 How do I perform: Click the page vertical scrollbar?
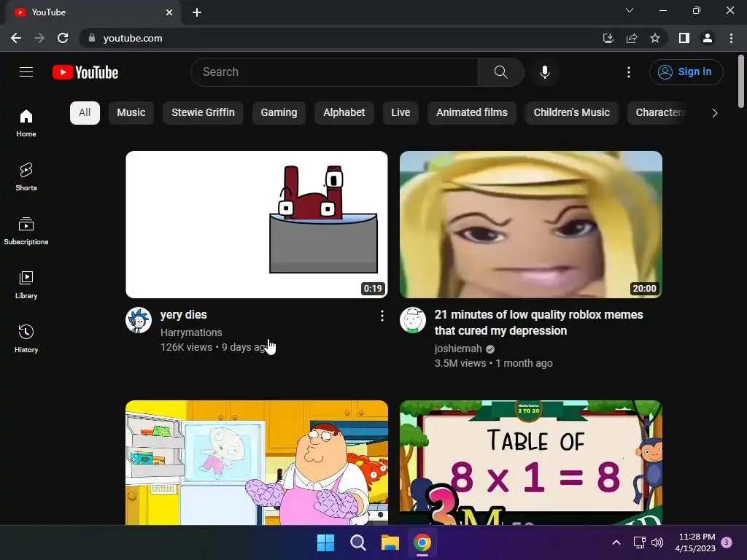741,81
